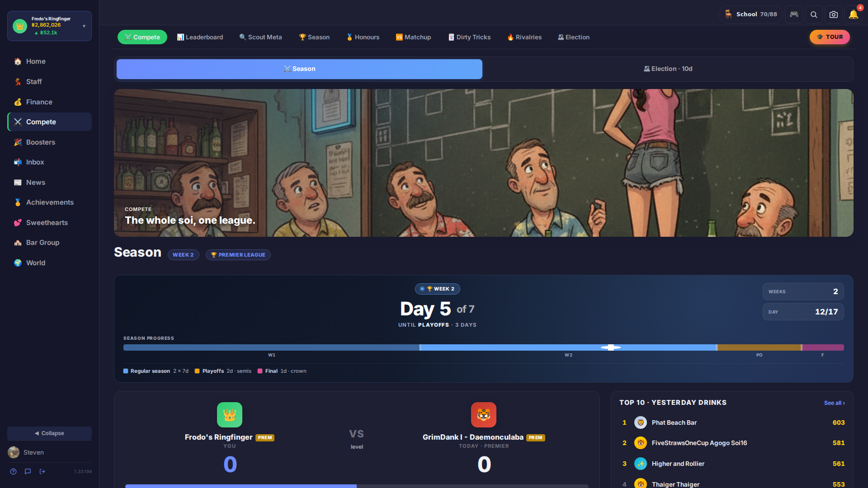Click Final legend pink swatch

tap(260, 371)
